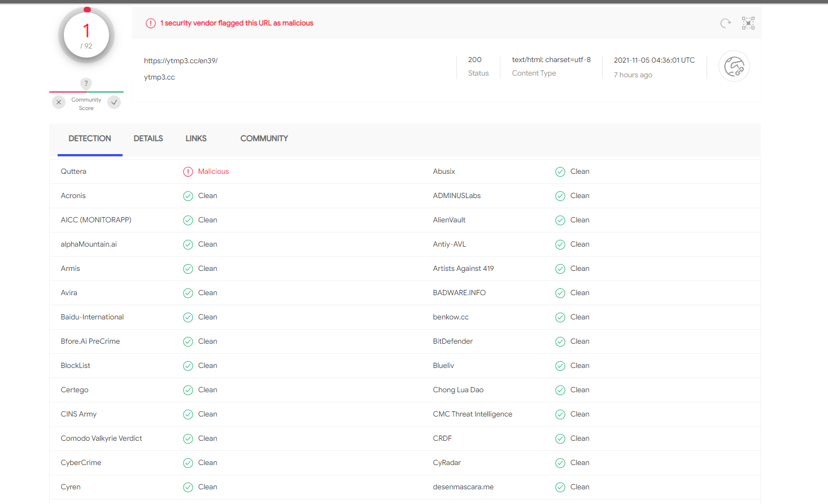This screenshot has height=504, width=828.
Task: Click the Clean verdict for AICC (MONITORAPP)
Action: (x=208, y=220)
